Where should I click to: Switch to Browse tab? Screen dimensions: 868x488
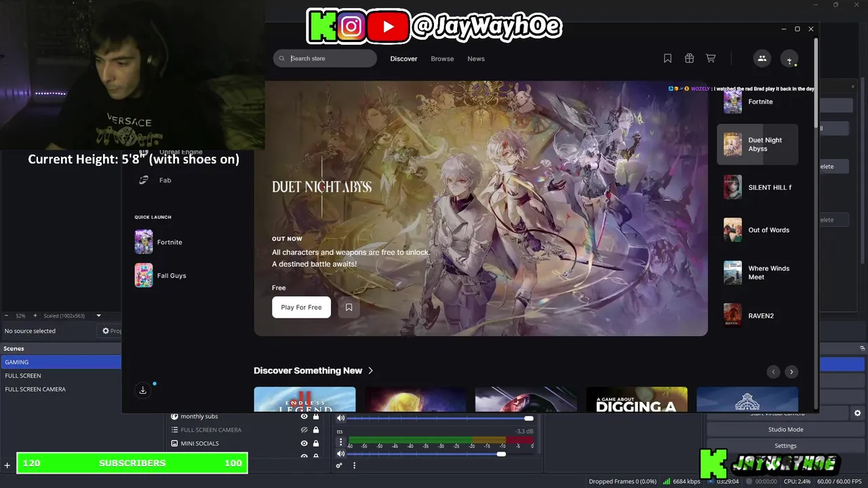[x=442, y=58]
